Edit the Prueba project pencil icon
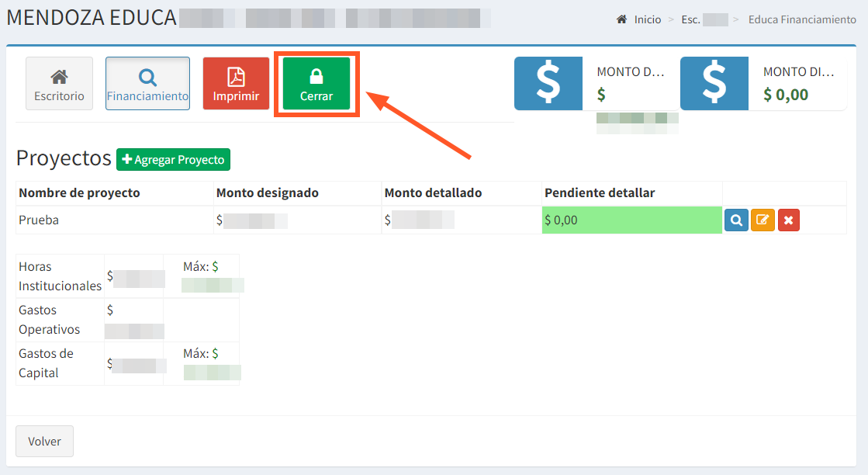The image size is (868, 475). coord(763,220)
